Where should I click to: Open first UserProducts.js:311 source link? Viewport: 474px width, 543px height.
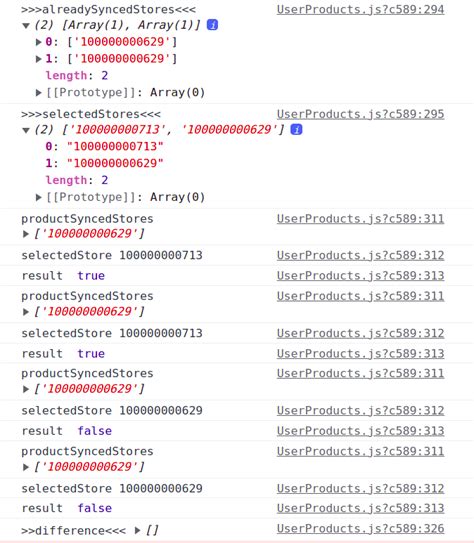tap(360, 219)
